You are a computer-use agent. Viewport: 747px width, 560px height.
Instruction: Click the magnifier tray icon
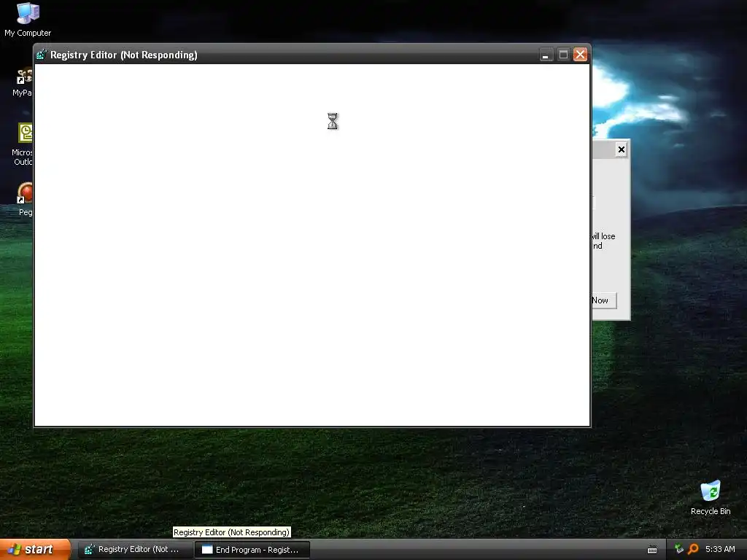693,549
